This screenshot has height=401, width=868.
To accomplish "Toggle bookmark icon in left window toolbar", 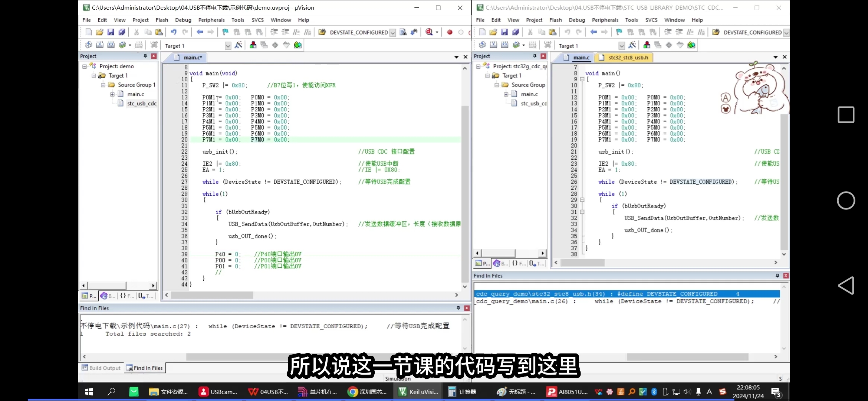I will click(225, 32).
